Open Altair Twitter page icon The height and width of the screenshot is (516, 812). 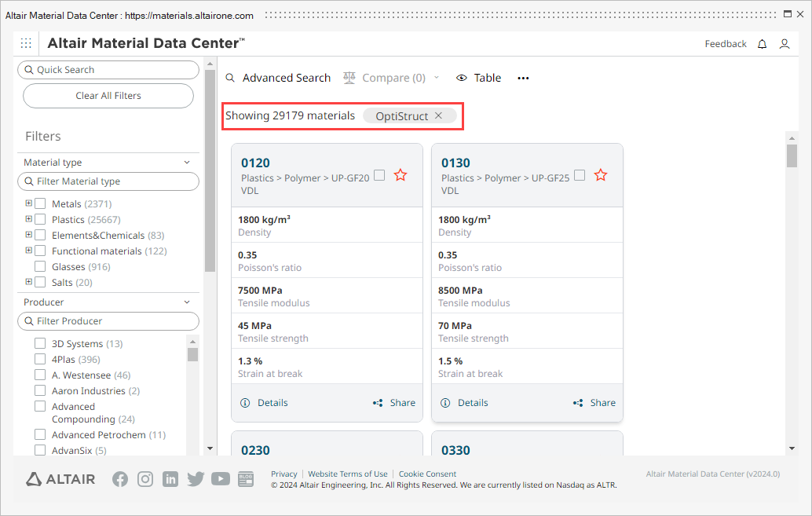pos(196,479)
